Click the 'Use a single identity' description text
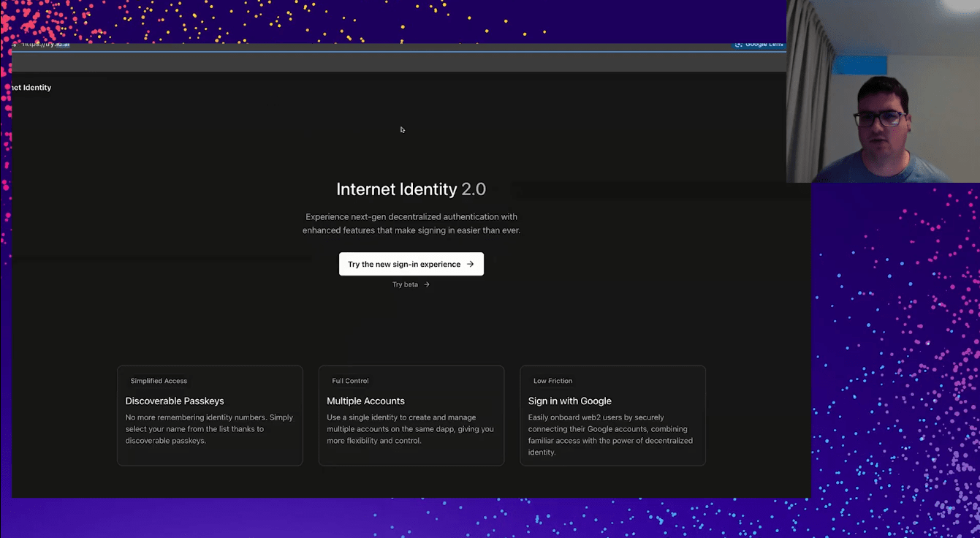Screen dimensions: 980x538 (410, 429)
